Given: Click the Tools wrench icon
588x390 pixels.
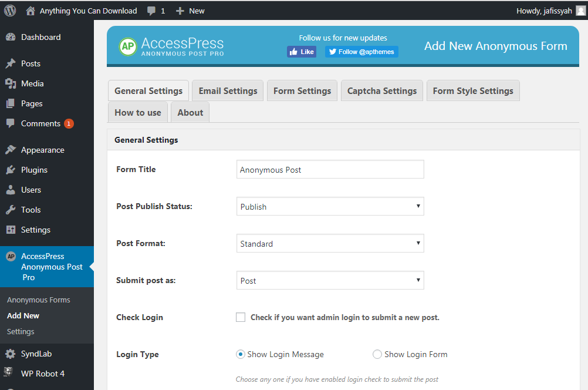Looking at the screenshot, I should [x=11, y=210].
